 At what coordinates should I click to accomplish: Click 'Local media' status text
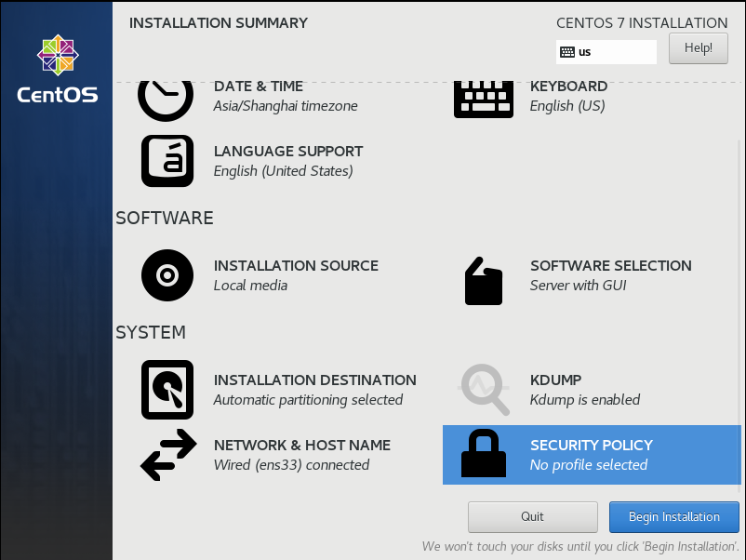(250, 286)
